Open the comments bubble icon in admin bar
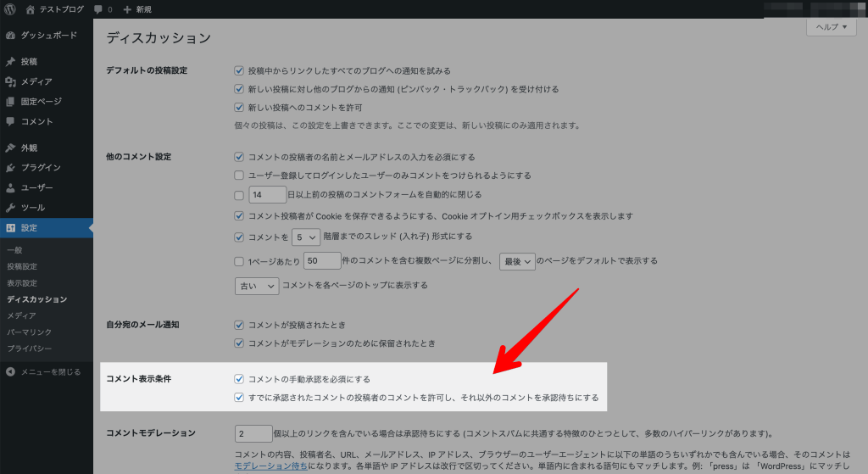 click(98, 9)
